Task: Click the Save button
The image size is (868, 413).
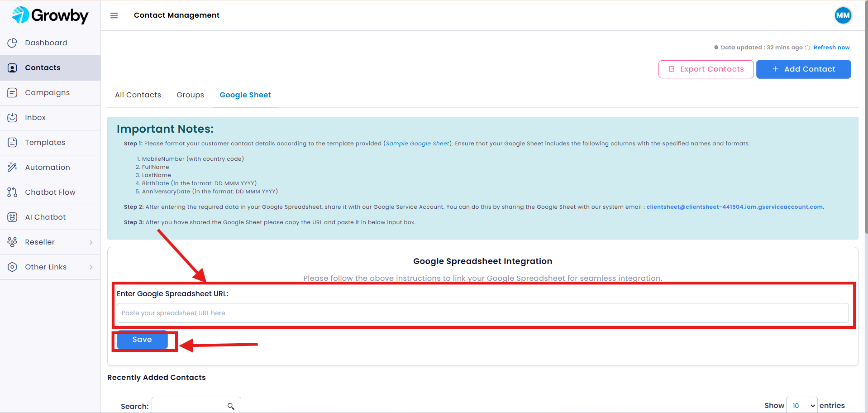Action: (142, 340)
